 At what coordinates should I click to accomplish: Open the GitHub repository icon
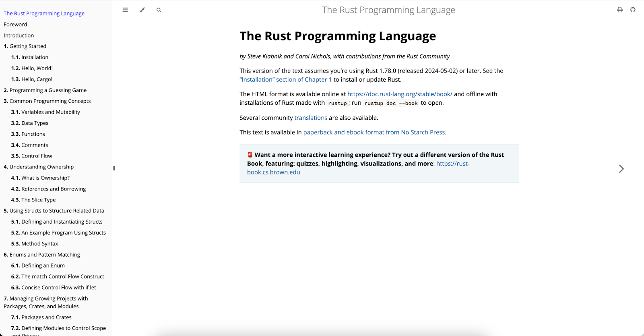click(633, 10)
